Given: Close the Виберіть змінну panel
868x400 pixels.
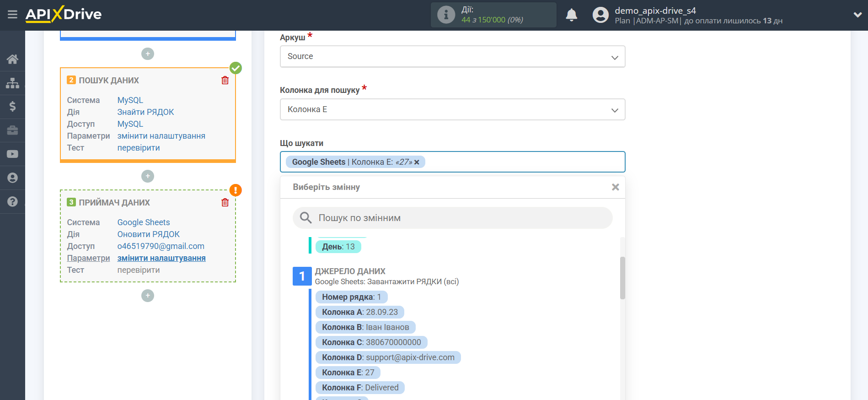Looking at the screenshot, I should pyautogui.click(x=616, y=187).
